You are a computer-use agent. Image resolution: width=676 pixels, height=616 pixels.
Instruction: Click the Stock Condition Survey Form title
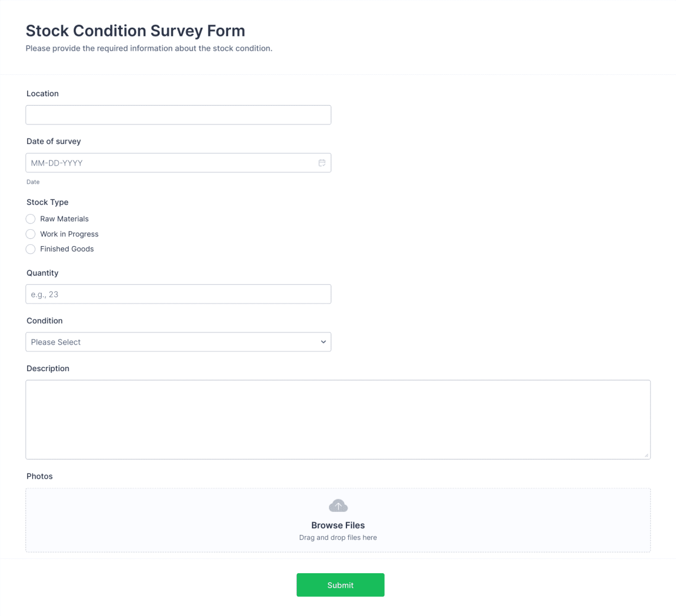coord(135,31)
